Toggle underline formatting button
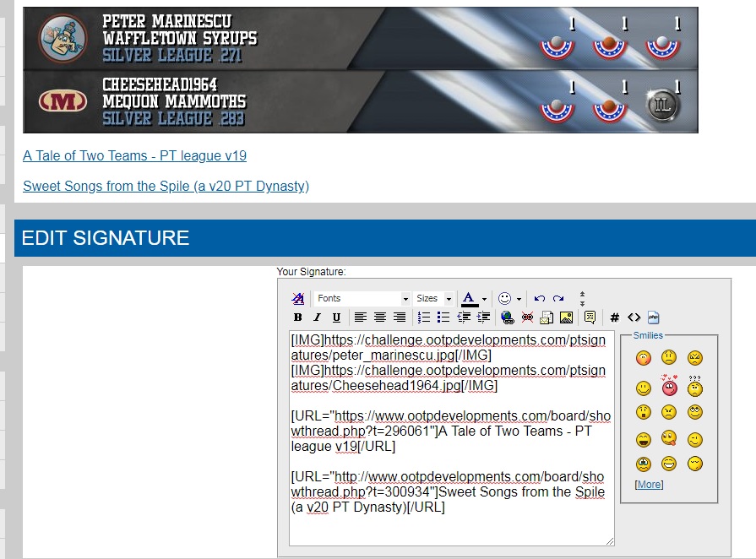The width and height of the screenshot is (756, 559). pos(336,317)
